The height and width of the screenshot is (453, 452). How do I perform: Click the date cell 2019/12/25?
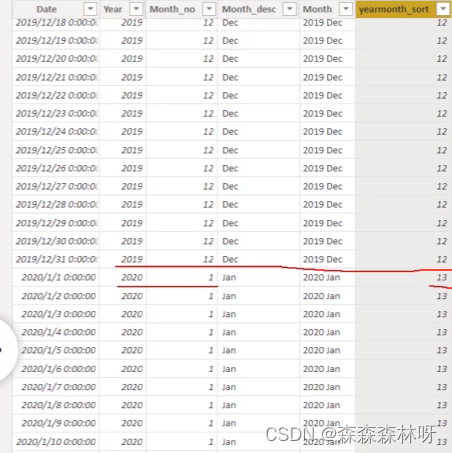coord(57,150)
